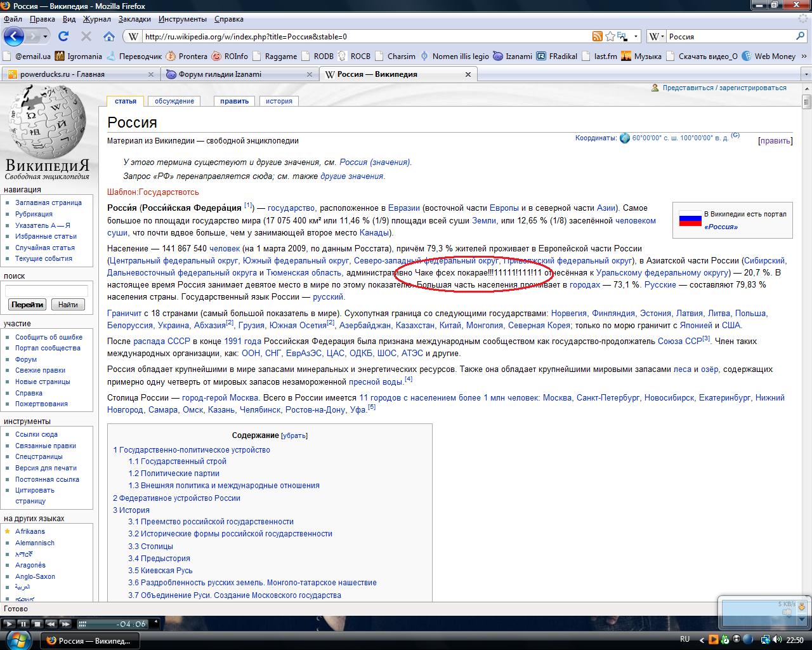Click the Перейти search button
Image resolution: width=812 pixels, height=650 pixels.
[x=27, y=305]
